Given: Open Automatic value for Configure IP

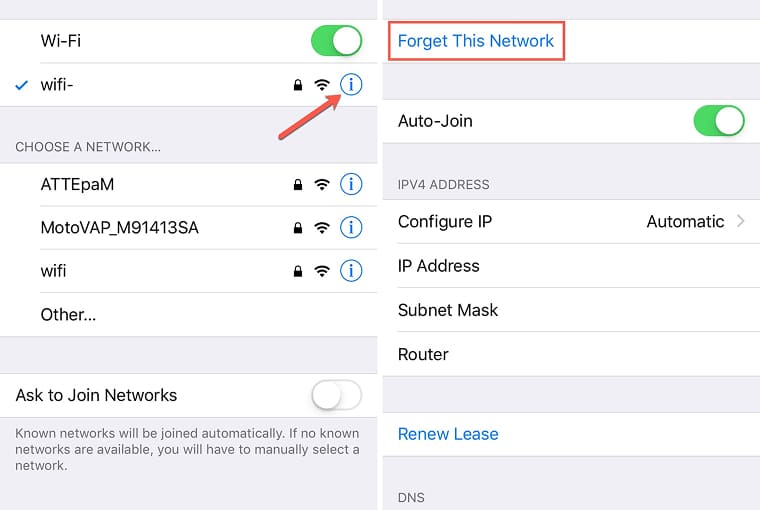Looking at the screenshot, I should 685,222.
